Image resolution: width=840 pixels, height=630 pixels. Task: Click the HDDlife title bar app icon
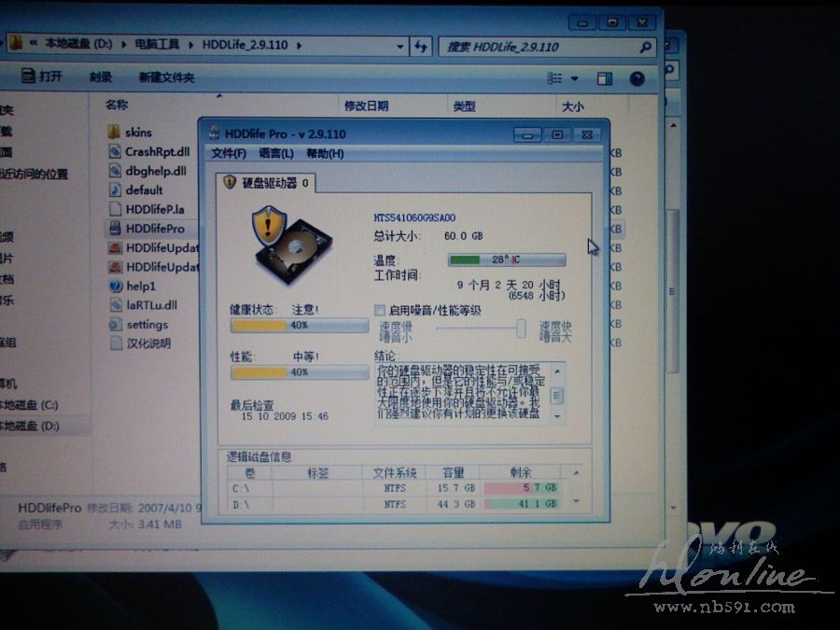(x=215, y=133)
